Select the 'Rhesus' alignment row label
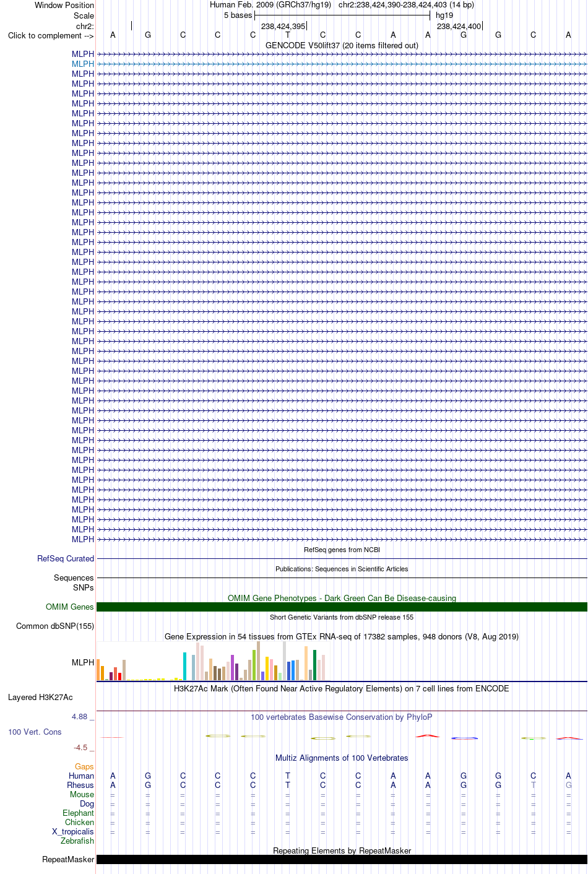588x874 pixels. pos(80,785)
